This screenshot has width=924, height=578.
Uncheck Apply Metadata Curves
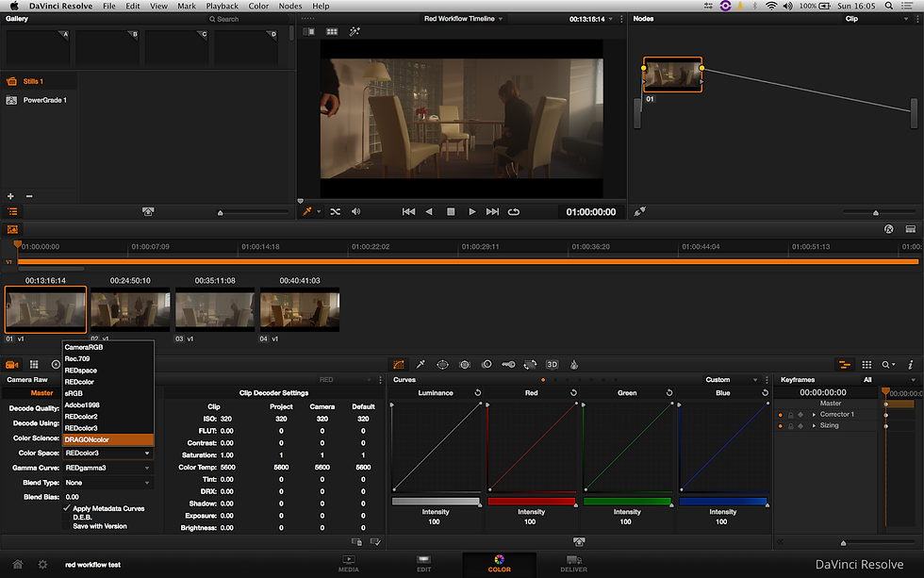click(67, 508)
